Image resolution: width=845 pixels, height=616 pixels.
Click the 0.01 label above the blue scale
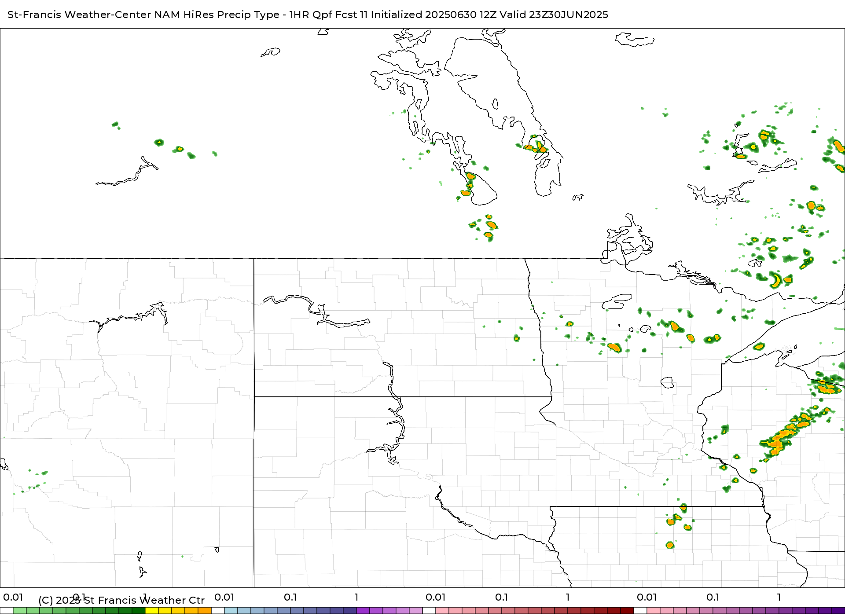(x=224, y=597)
